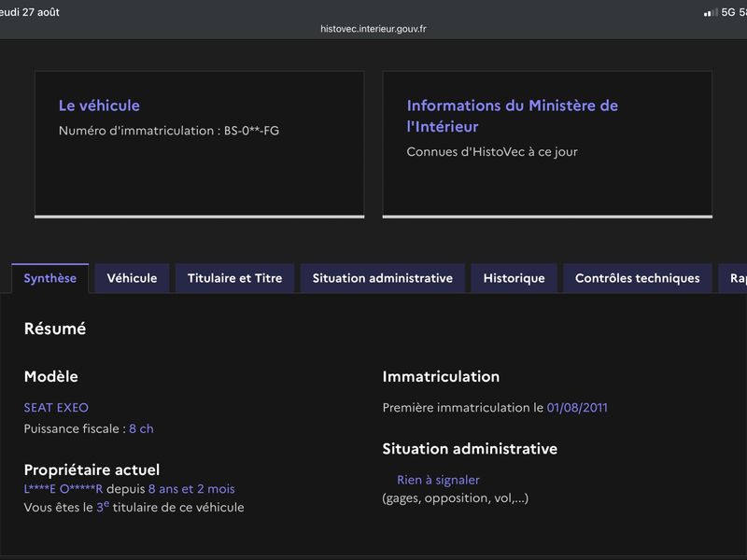This screenshot has width=747, height=560.
Task: Go to the Contrôles techniques tab
Action: coord(638,278)
